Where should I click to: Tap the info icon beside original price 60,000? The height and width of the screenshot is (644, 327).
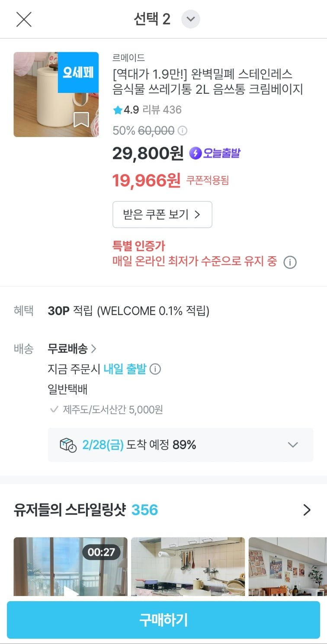183,131
